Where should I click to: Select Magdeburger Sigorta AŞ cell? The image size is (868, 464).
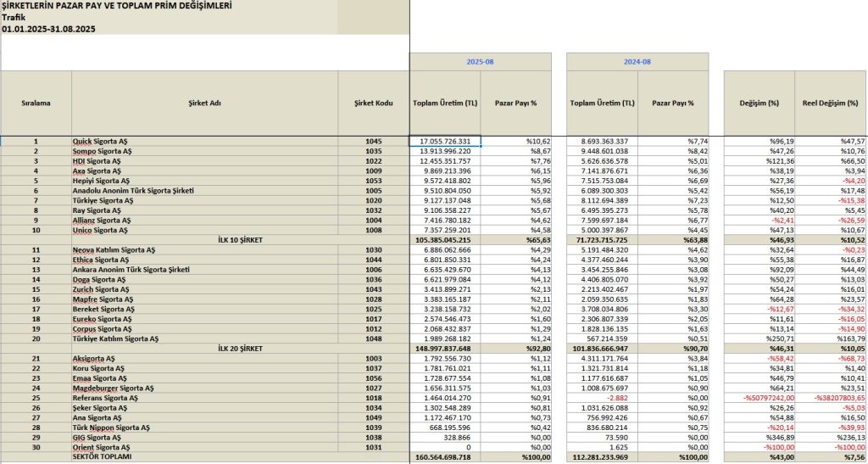click(205, 389)
